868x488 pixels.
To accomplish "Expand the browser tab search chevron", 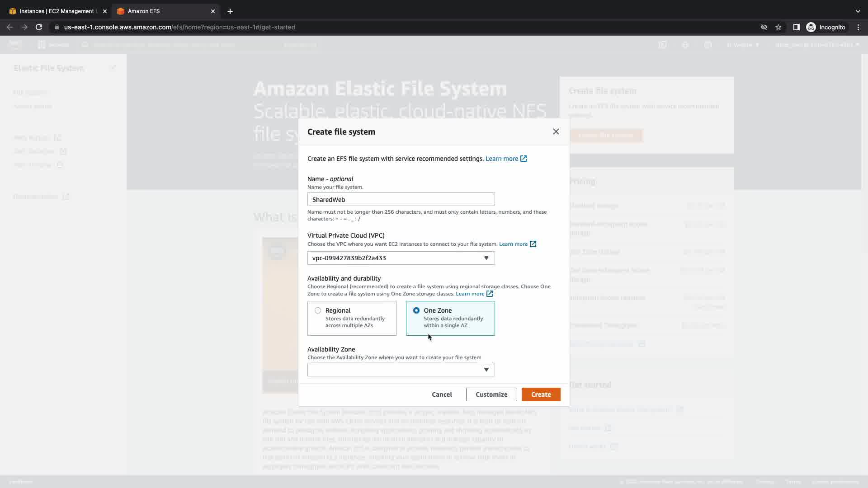I will pos(858,11).
